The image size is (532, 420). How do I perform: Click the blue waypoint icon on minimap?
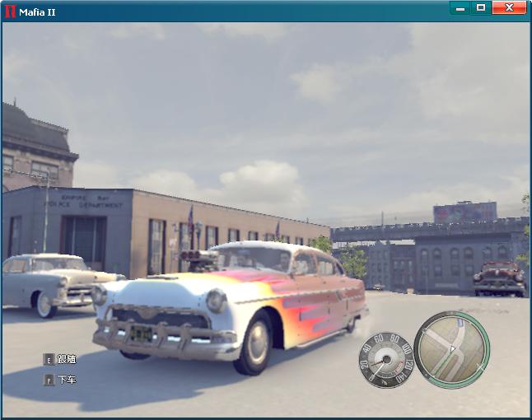(x=460, y=322)
